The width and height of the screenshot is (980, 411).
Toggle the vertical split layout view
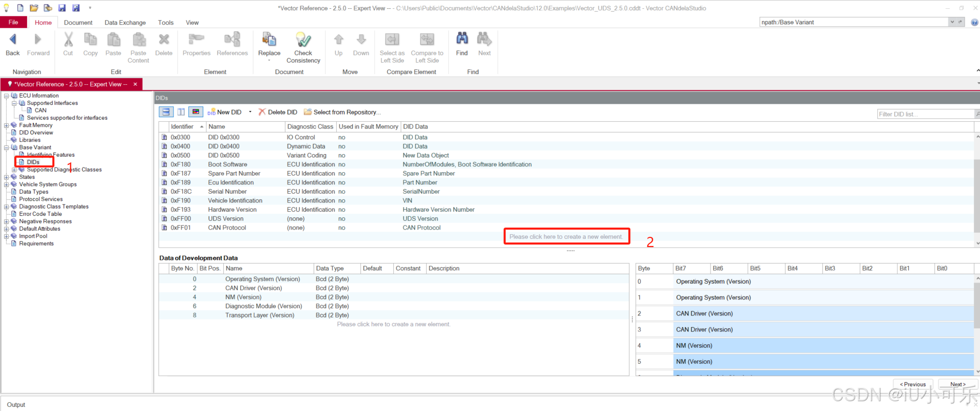181,112
